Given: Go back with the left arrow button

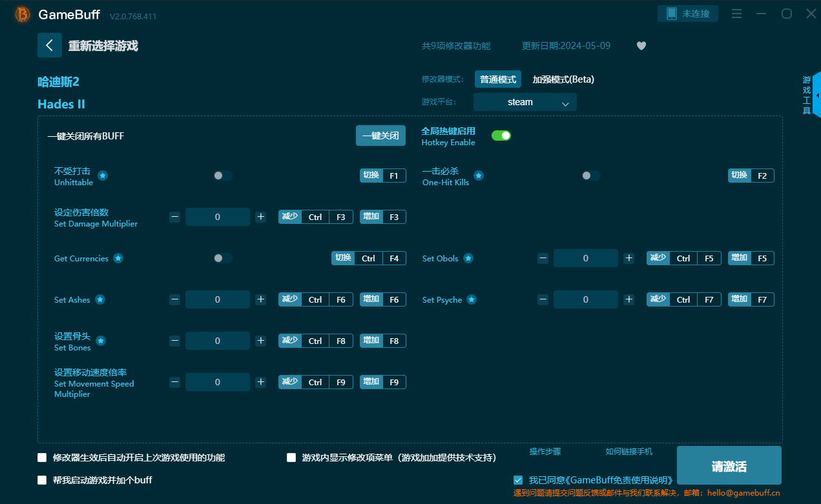Looking at the screenshot, I should pos(50,45).
